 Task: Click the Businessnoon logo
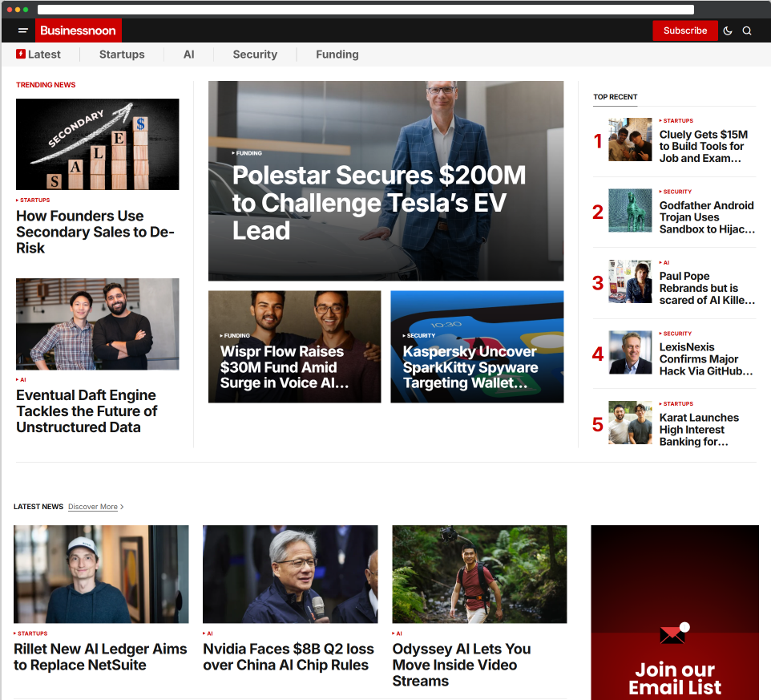coord(78,30)
